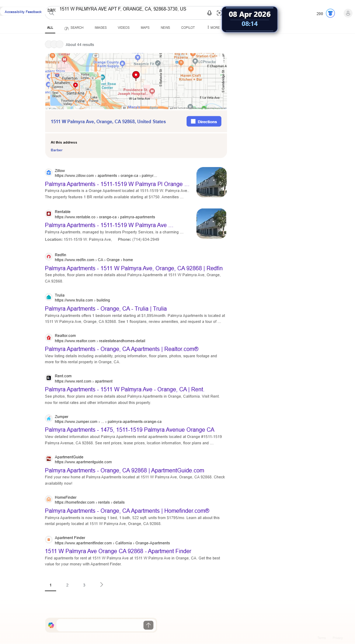This screenshot has width=355, height=644.
Task: Open Homefinder.com result title
Action: click(127, 511)
